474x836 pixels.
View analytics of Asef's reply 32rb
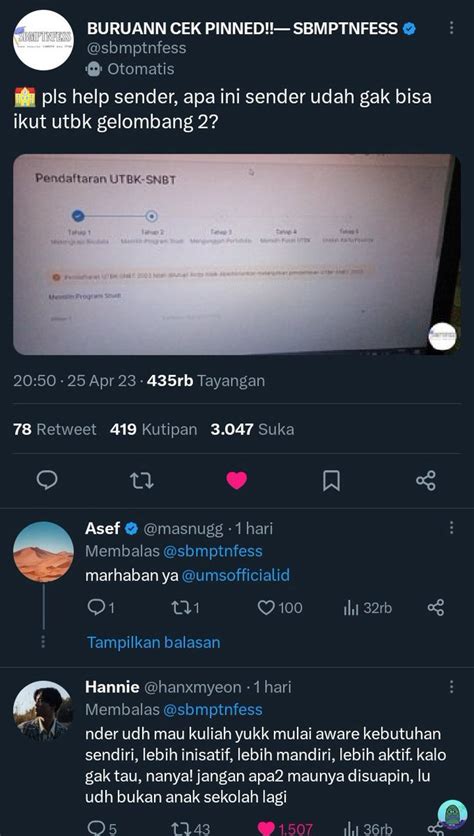(x=368, y=607)
